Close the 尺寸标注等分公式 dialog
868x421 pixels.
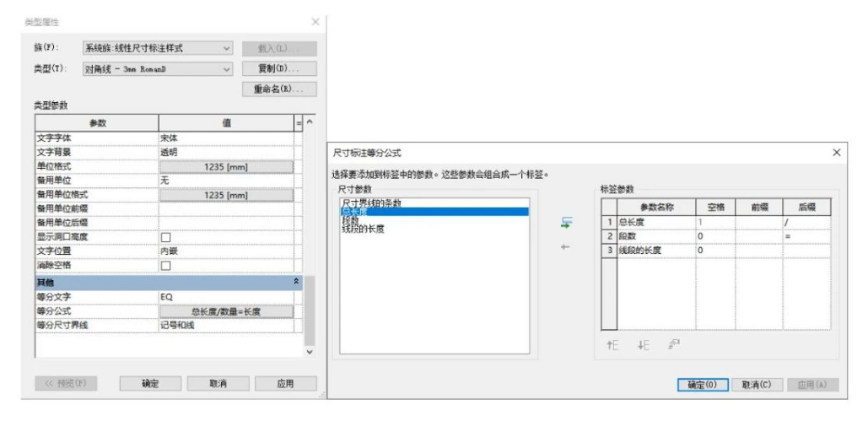click(x=836, y=153)
